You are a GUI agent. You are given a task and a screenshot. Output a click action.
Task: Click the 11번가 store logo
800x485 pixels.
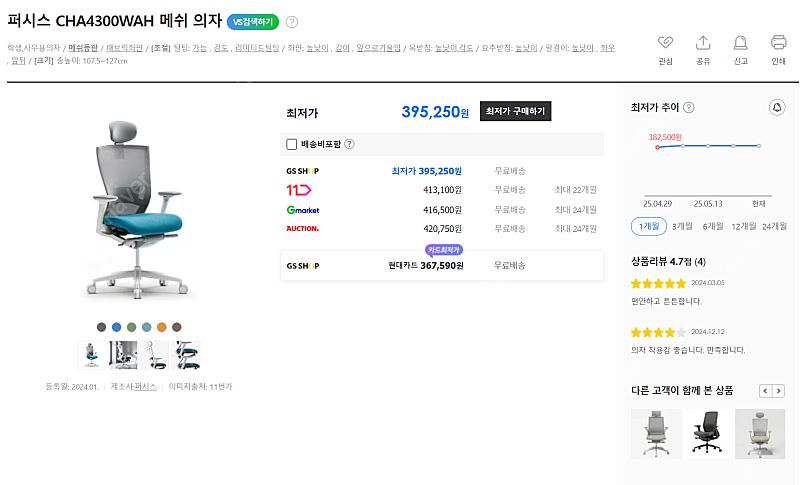coord(298,190)
